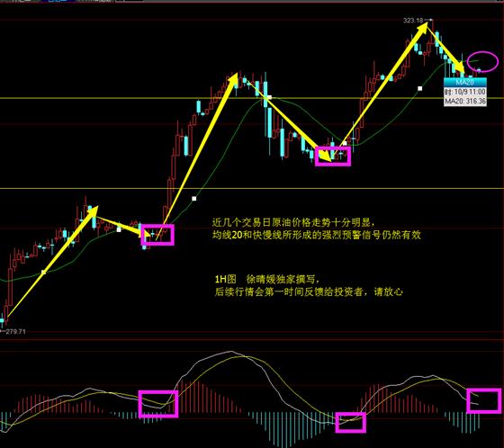Click the magenta ellipse beside latest candle
Screen dimensions: 504x448
coord(482,61)
